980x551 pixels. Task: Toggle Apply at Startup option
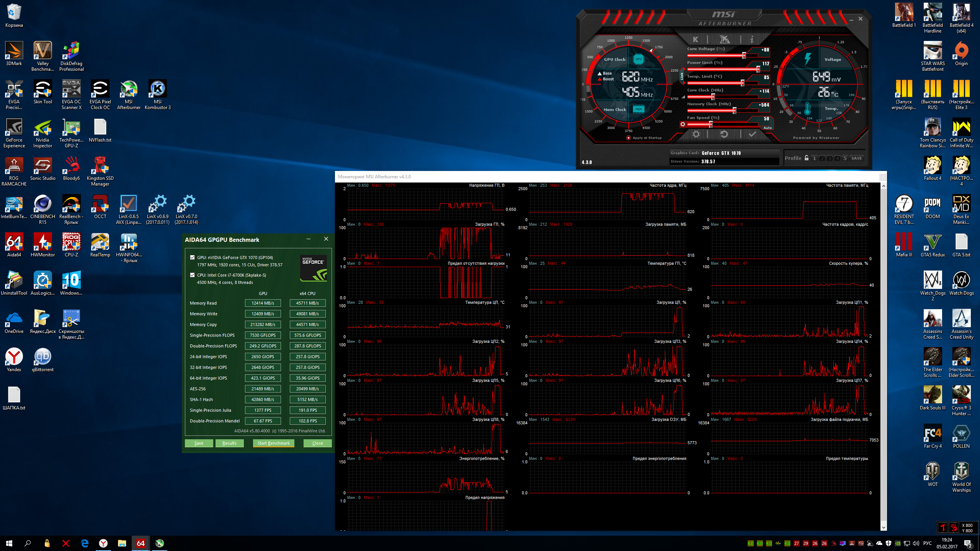(629, 138)
